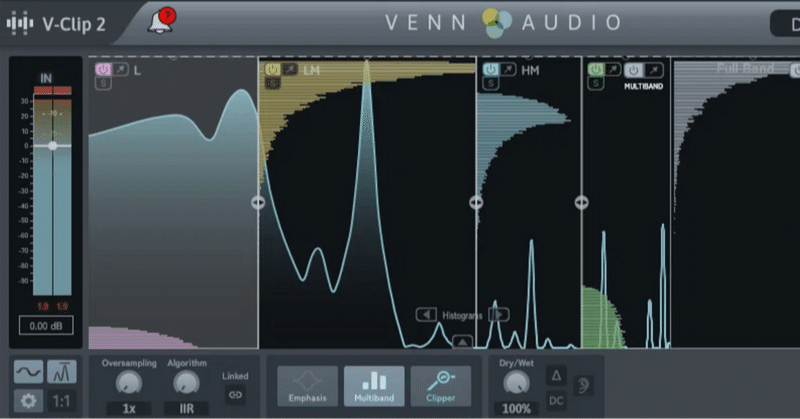Click the 100% dry/wet value box
This screenshot has width=800, height=419.
point(516,409)
